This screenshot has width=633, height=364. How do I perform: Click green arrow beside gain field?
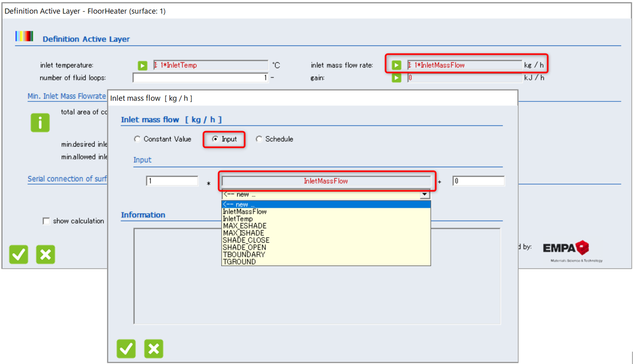396,78
